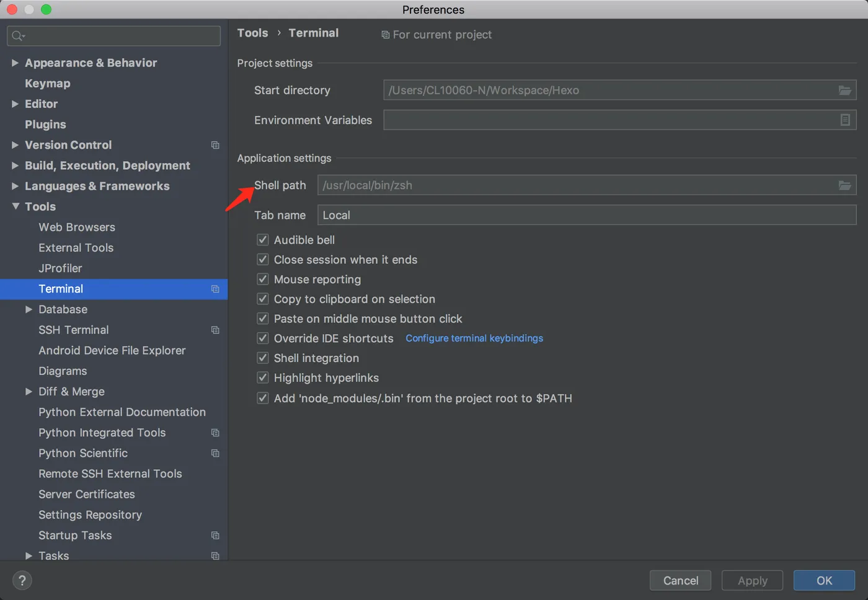Expand the Diff & Merge node

pyautogui.click(x=29, y=392)
